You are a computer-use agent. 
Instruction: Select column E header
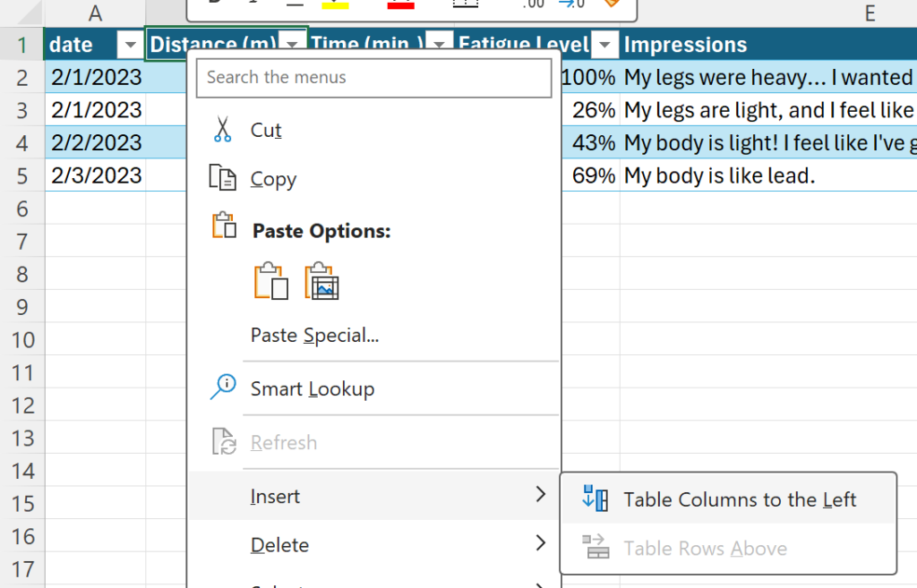[870, 13]
